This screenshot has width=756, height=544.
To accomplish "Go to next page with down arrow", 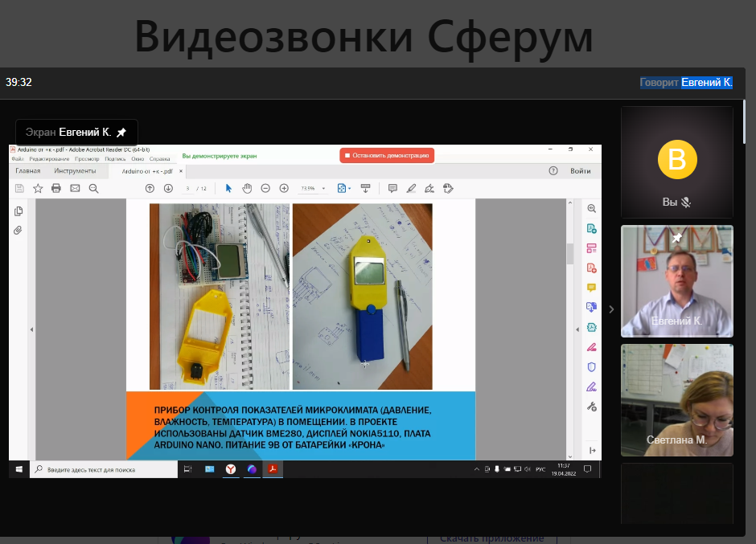I will click(168, 188).
